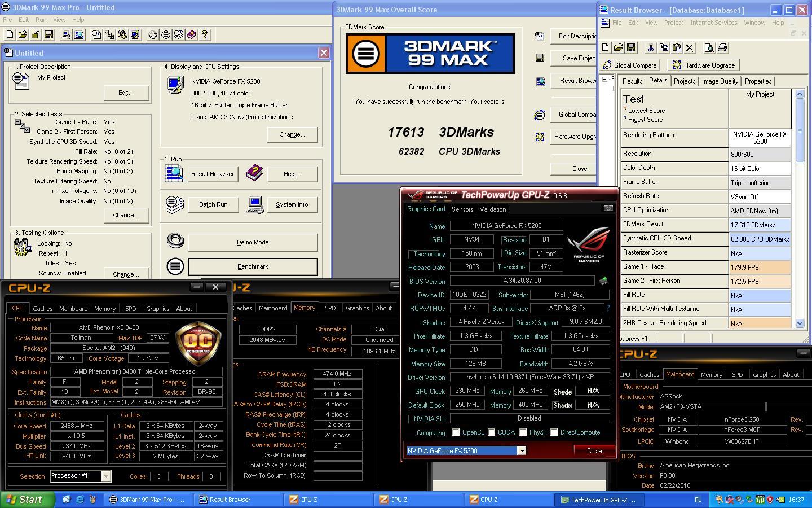Click Result Browser icon in 3DMark toolbar

tap(79, 34)
